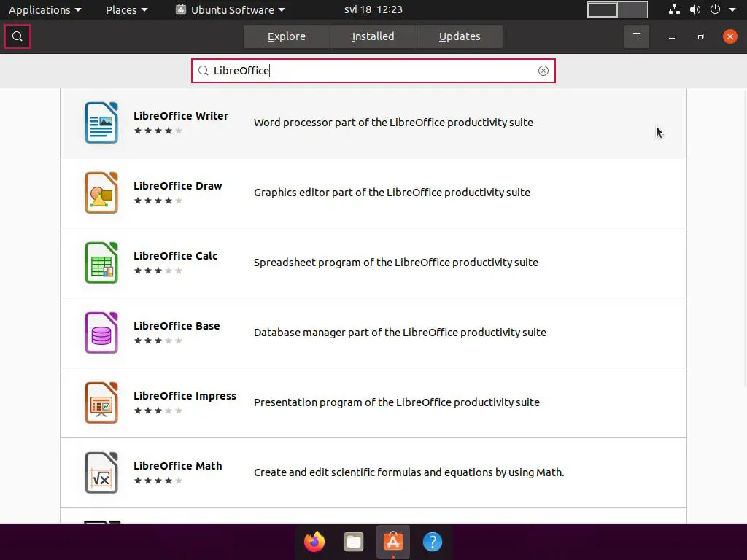The width and height of the screenshot is (747, 560).
Task: Open the LibreOffice Writer icon
Action: (101, 122)
